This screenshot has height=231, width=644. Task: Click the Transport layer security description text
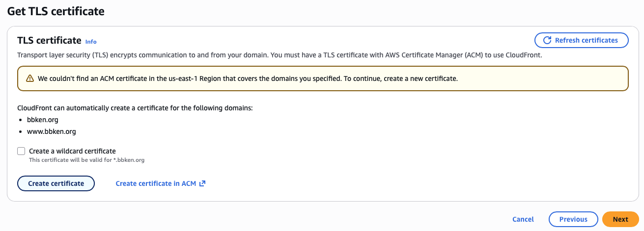(279, 55)
